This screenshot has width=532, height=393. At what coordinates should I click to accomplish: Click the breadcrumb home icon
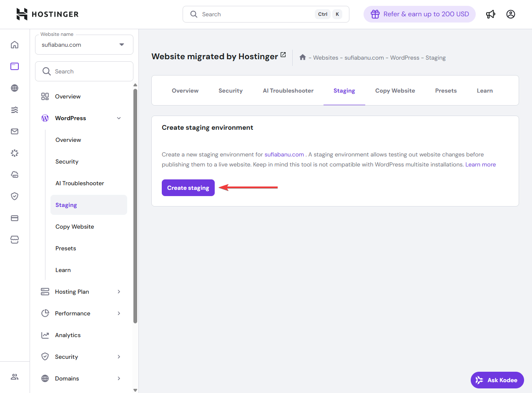click(303, 58)
